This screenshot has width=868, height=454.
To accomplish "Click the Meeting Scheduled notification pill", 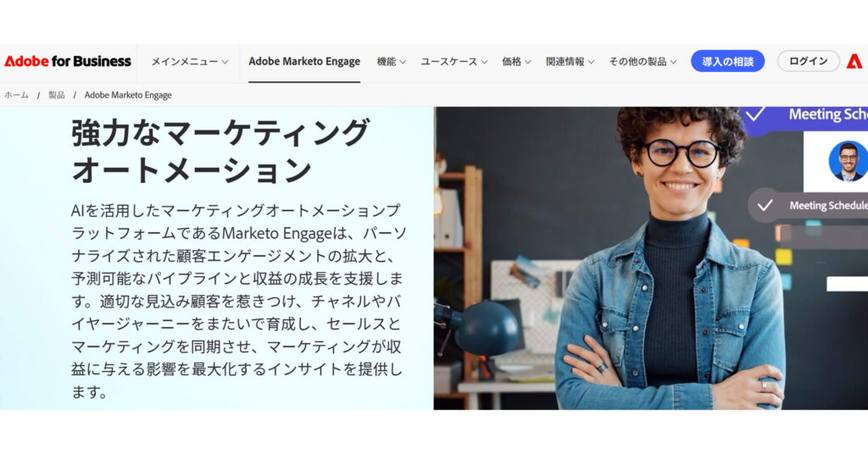I will (808, 206).
